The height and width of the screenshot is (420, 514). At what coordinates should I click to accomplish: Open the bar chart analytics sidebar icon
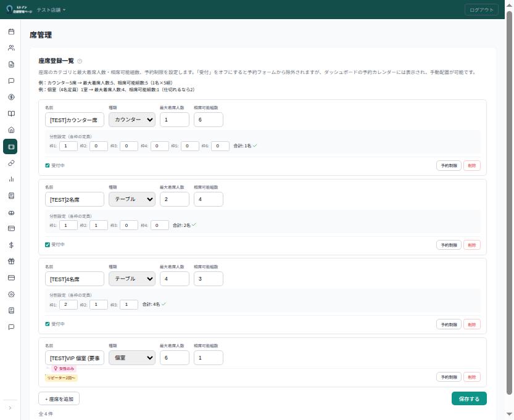[11, 179]
